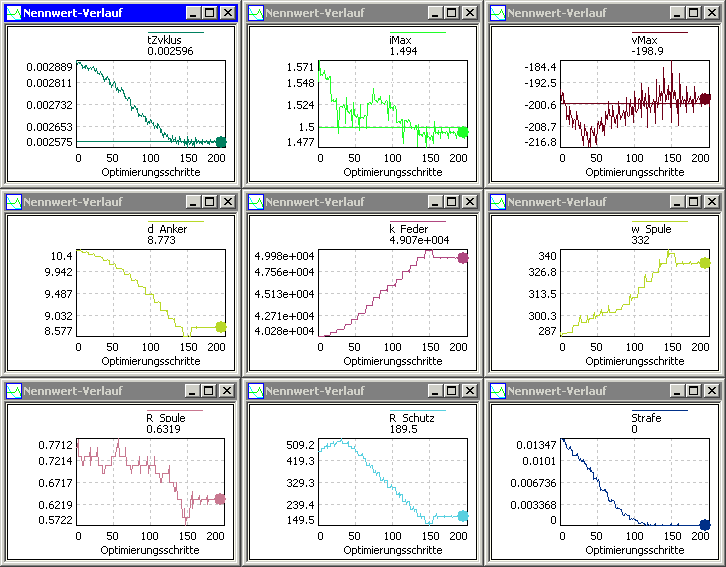Image resolution: width=726 pixels, height=567 pixels.
Task: Close the Strafe chart window
Action: tap(711, 390)
